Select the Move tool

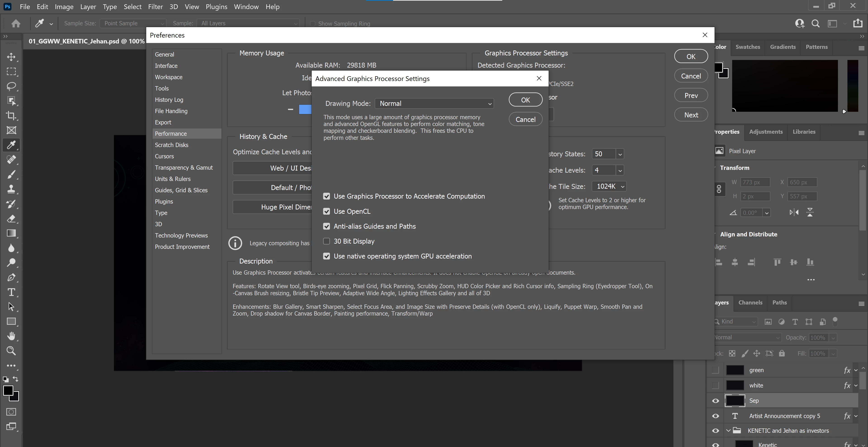[11, 57]
